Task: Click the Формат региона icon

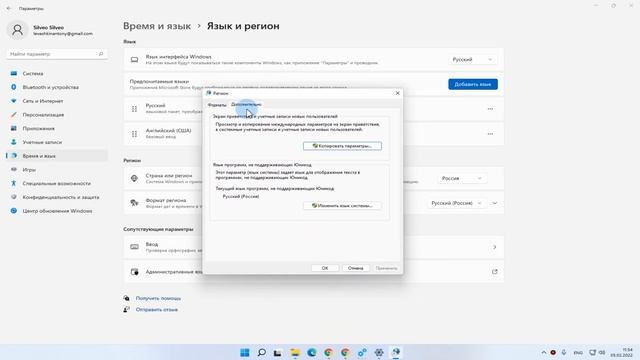Action: point(134,203)
